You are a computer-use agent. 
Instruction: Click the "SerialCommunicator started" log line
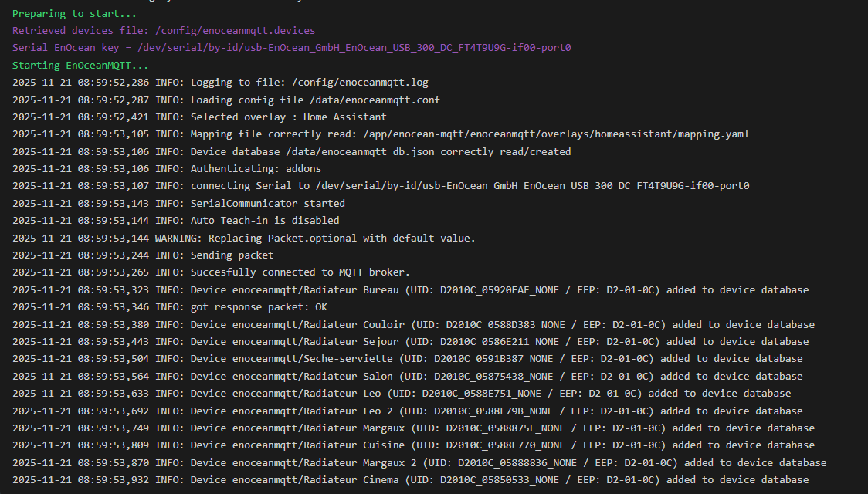coord(267,204)
